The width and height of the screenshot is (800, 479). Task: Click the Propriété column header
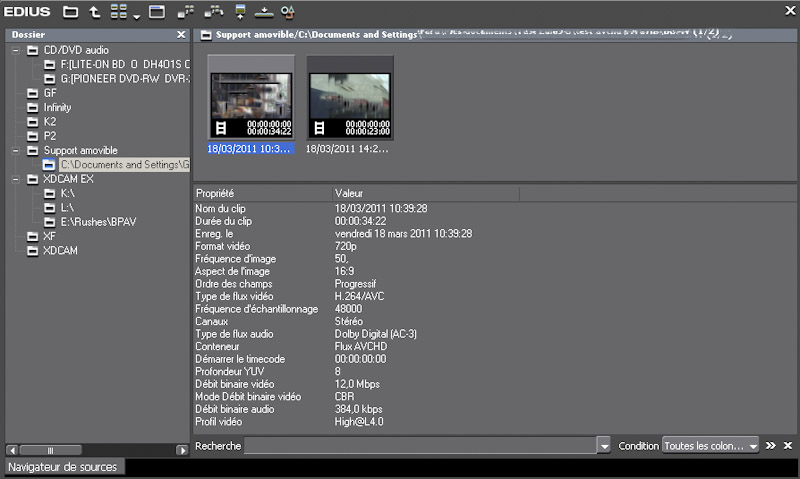tap(263, 193)
